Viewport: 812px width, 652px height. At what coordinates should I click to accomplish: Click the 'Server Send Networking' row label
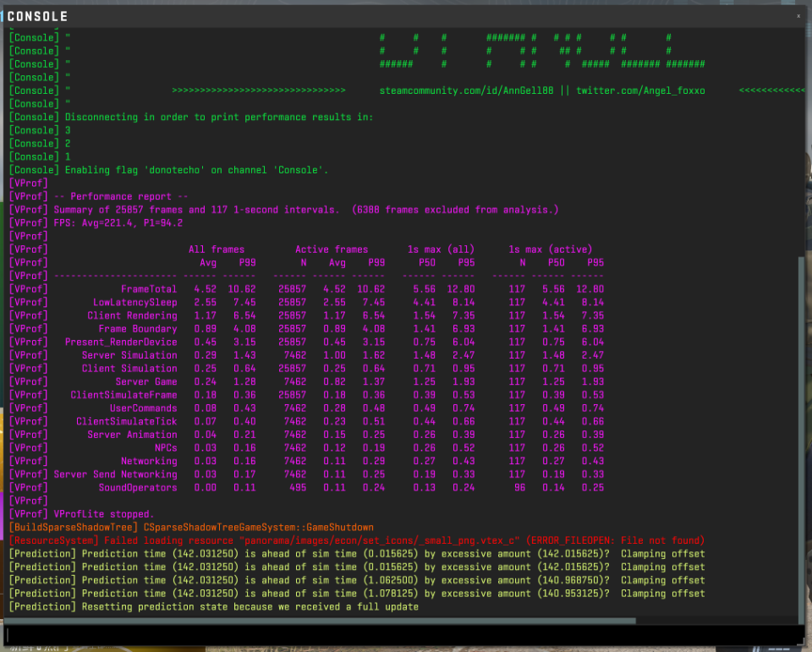click(116, 474)
